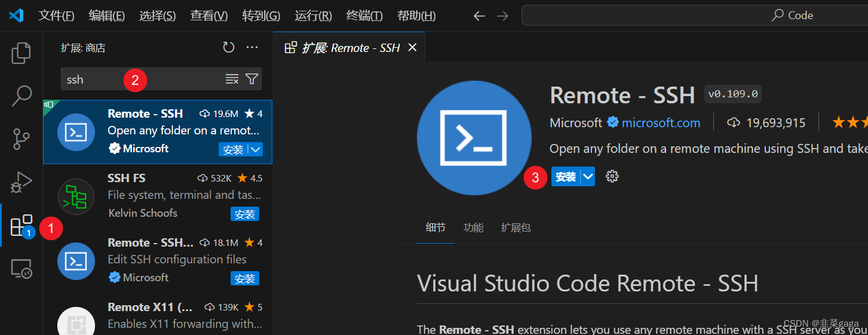This screenshot has height=335, width=868.
Task: Open the 帮助(H) menu
Action: [416, 16]
